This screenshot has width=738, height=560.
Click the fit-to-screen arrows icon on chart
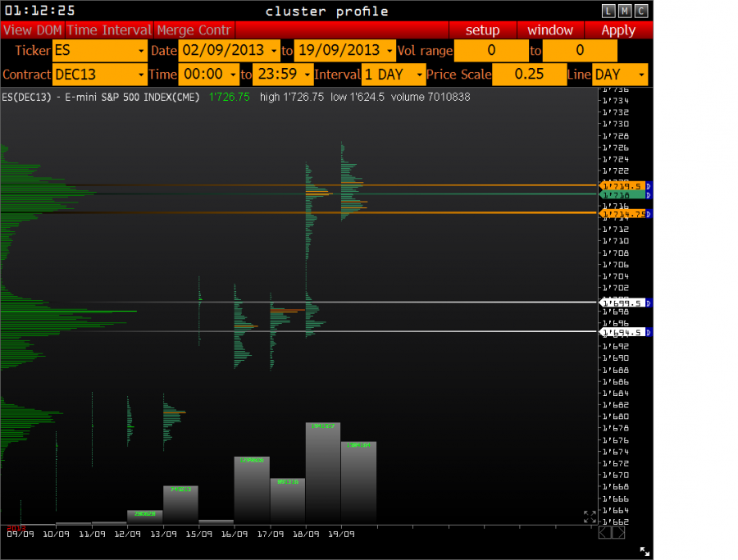(590, 517)
